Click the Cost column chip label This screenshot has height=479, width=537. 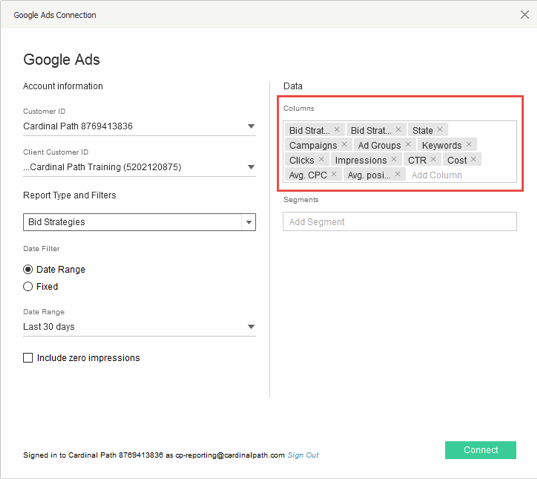pos(457,160)
